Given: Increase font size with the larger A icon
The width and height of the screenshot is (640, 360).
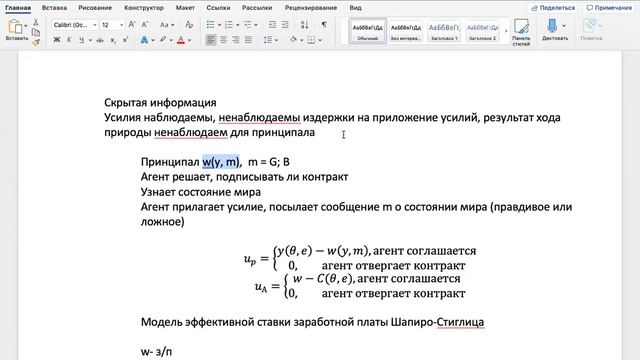Looking at the screenshot, I should click(132, 25).
